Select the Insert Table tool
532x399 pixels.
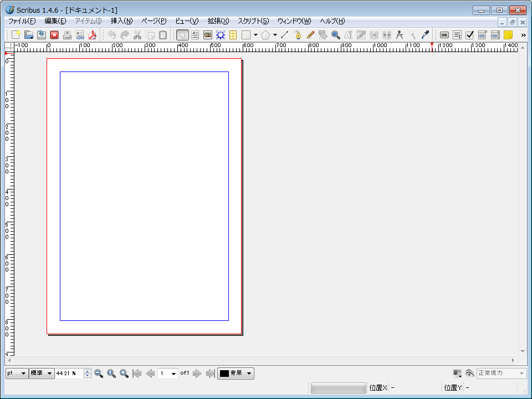click(x=233, y=35)
